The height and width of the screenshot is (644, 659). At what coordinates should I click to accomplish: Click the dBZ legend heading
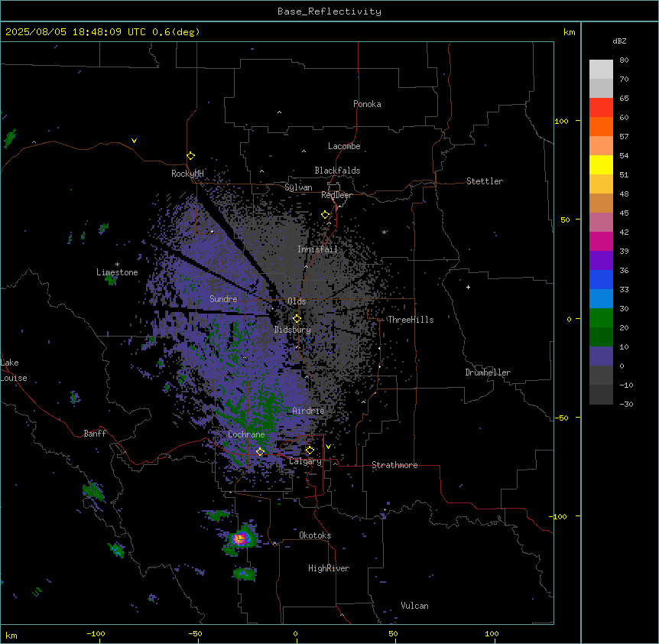tap(619, 41)
